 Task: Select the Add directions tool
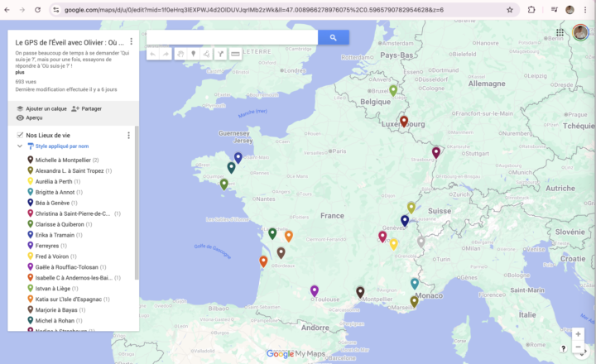[220, 54]
